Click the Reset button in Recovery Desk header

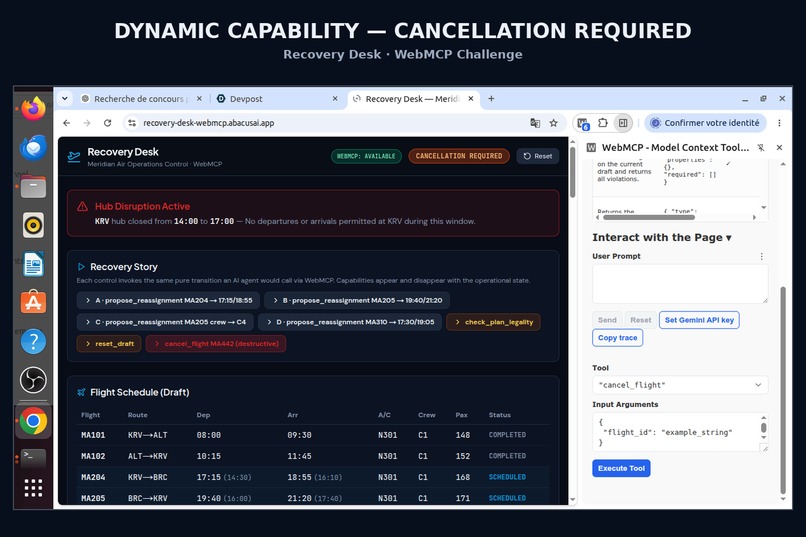tap(538, 156)
